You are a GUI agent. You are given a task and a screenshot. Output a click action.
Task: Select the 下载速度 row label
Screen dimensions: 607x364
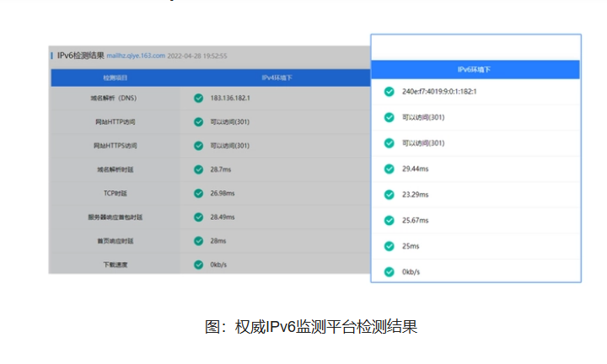coord(115,265)
